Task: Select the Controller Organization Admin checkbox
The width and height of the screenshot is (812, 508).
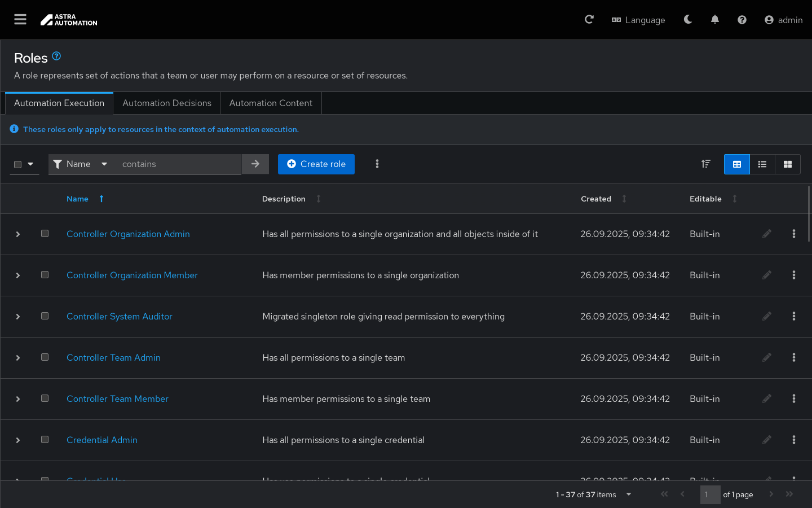Action: tap(45, 234)
